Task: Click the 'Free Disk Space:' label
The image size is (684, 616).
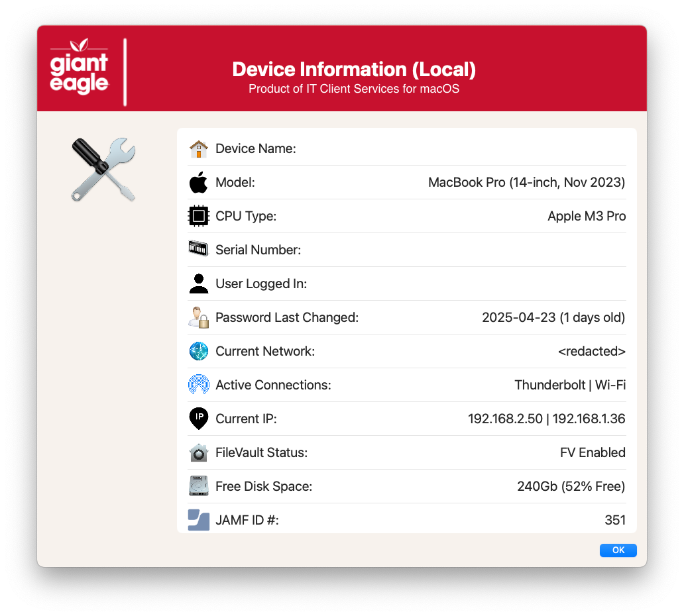Action: 264,487
